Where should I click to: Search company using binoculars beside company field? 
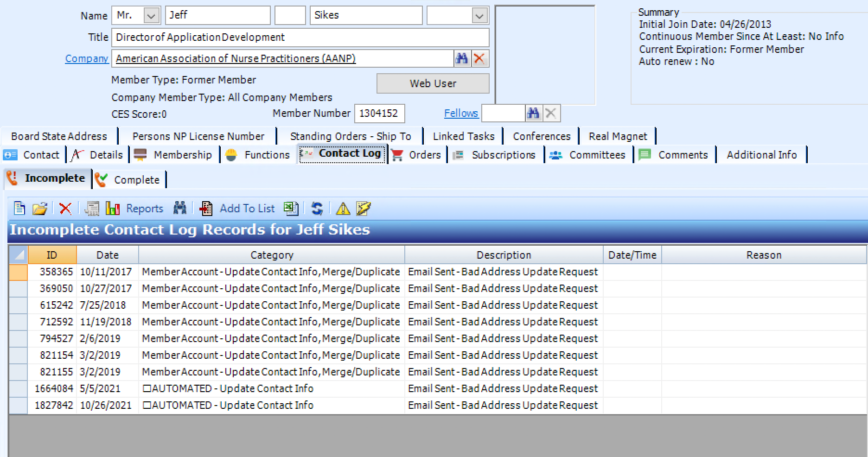tap(462, 58)
